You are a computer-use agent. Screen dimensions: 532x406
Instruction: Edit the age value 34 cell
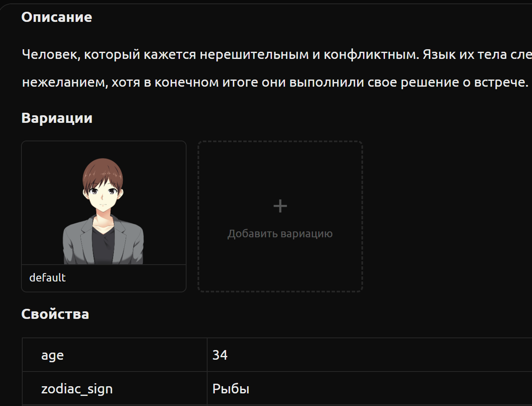pos(370,355)
